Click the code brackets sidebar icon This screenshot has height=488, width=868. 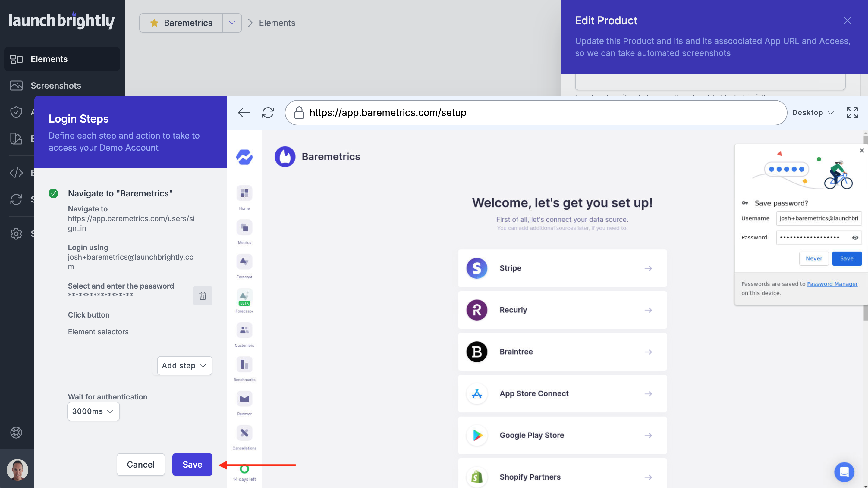(16, 173)
